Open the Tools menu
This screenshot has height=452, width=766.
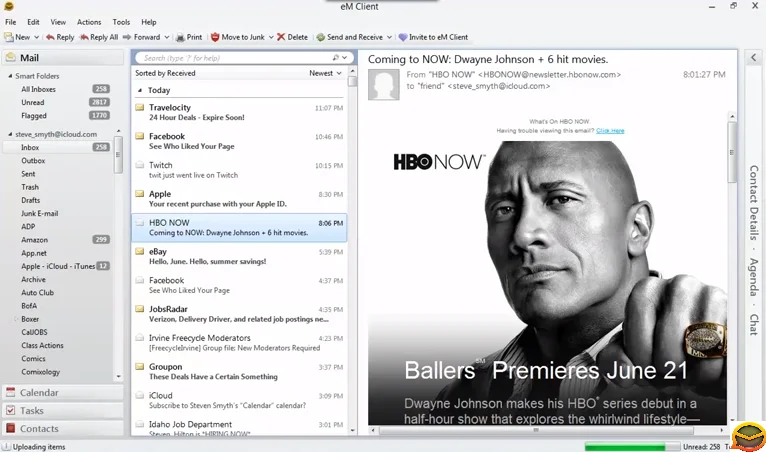[121, 21]
